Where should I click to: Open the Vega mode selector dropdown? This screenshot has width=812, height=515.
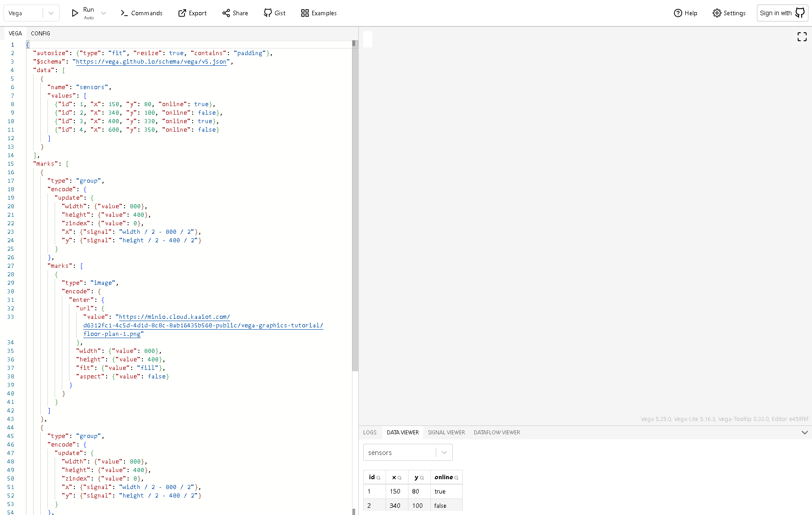click(31, 13)
